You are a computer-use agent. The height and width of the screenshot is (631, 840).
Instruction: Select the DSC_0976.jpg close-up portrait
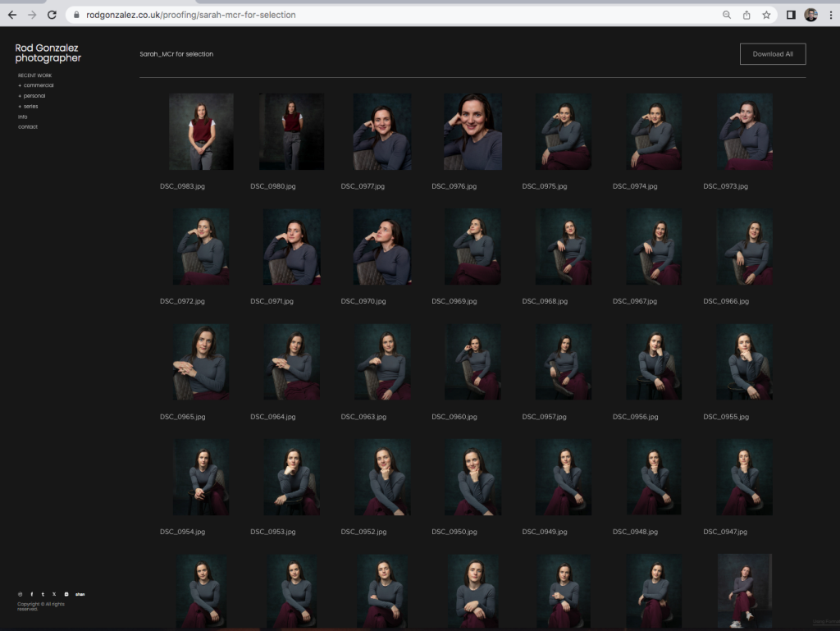coord(472,131)
